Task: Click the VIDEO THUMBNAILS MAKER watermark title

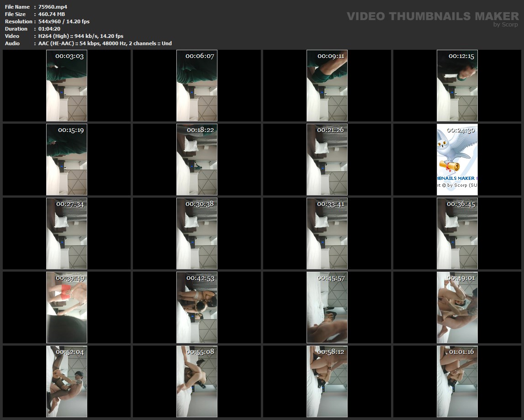Action: (432, 16)
